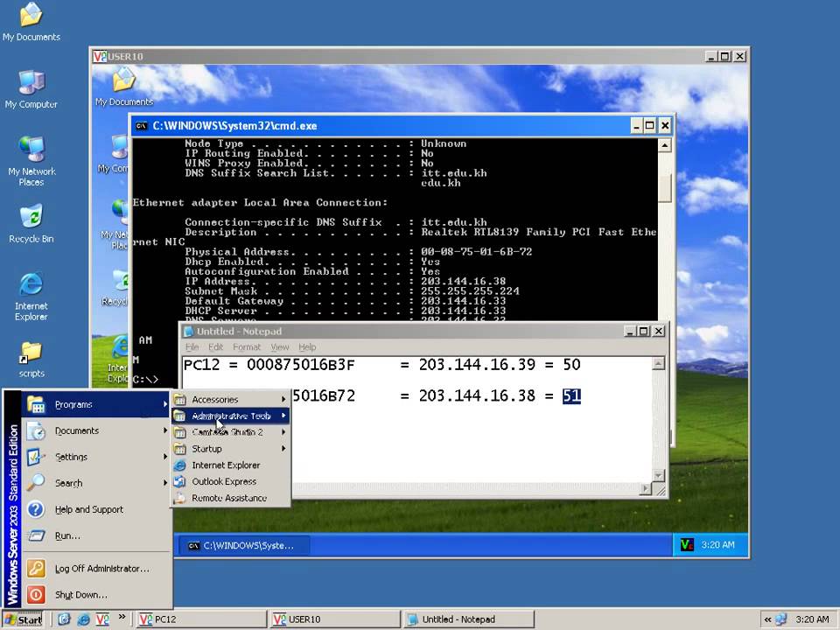Screen dimensions: 840x630
Task: Launch Internet Explorer from host desktop
Action: 31,296
